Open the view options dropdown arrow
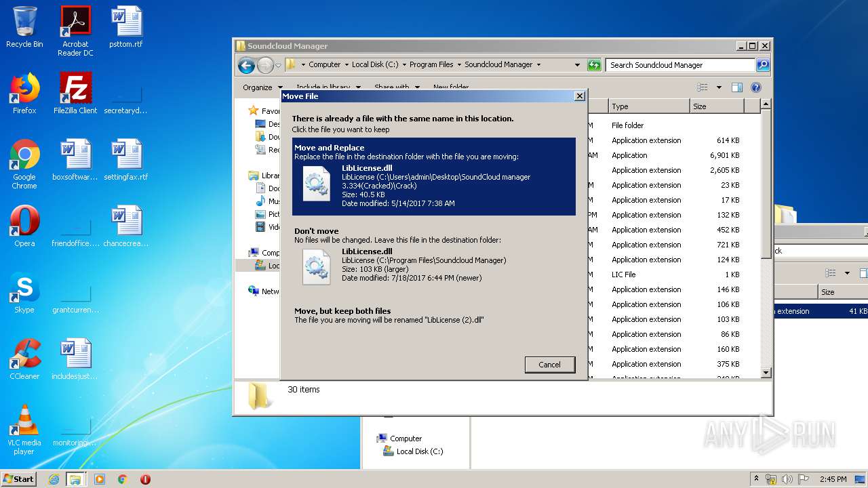The width and height of the screenshot is (868, 488). pos(719,87)
